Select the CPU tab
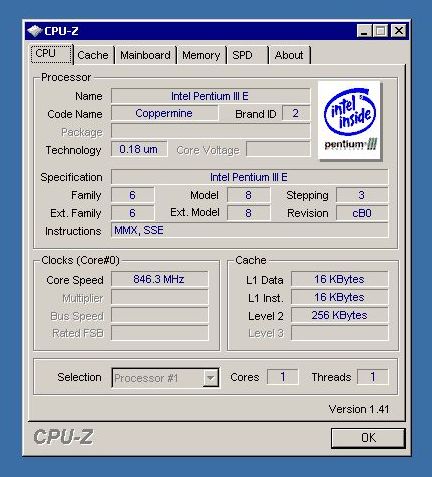 pos(51,54)
